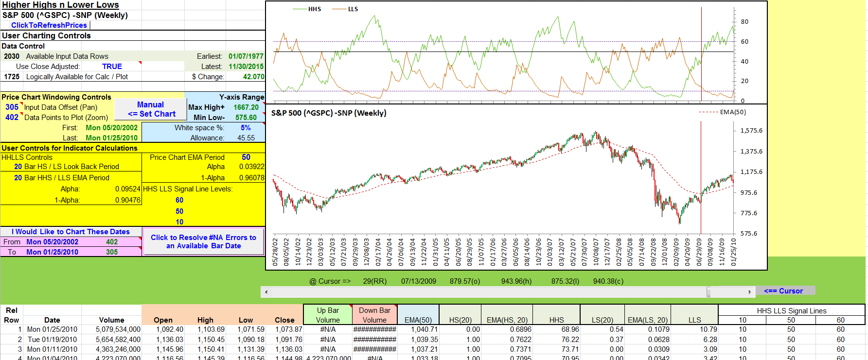The width and height of the screenshot is (868, 360).
Task: Click the Higher Highs n Lower Lows title
Action: click(60, 5)
